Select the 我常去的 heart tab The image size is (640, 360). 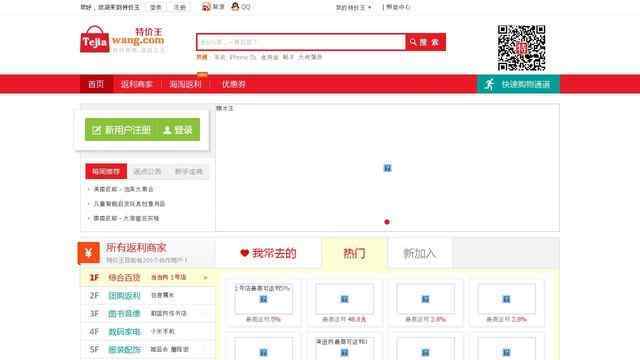(x=268, y=253)
